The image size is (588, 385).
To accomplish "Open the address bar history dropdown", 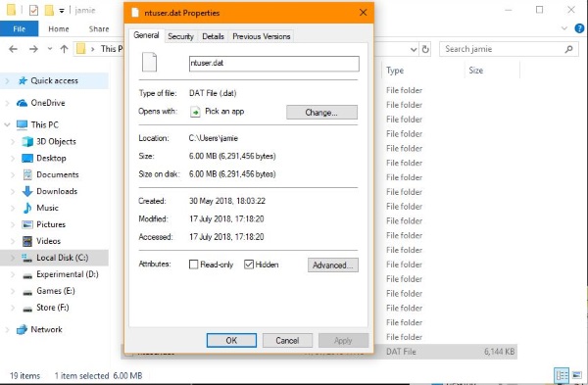I will point(414,49).
